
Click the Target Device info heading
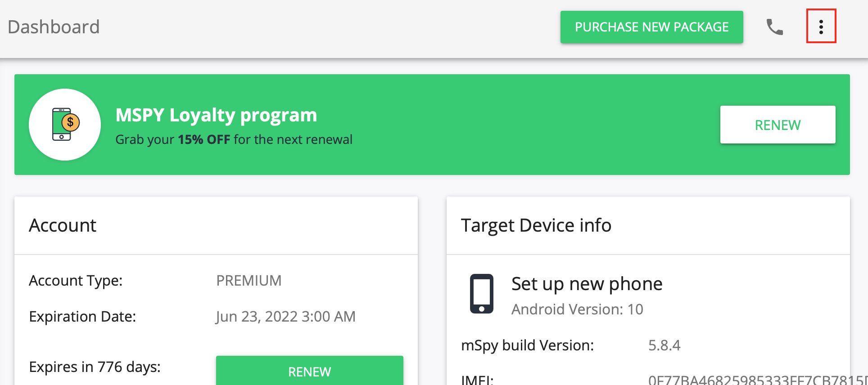pyautogui.click(x=536, y=225)
